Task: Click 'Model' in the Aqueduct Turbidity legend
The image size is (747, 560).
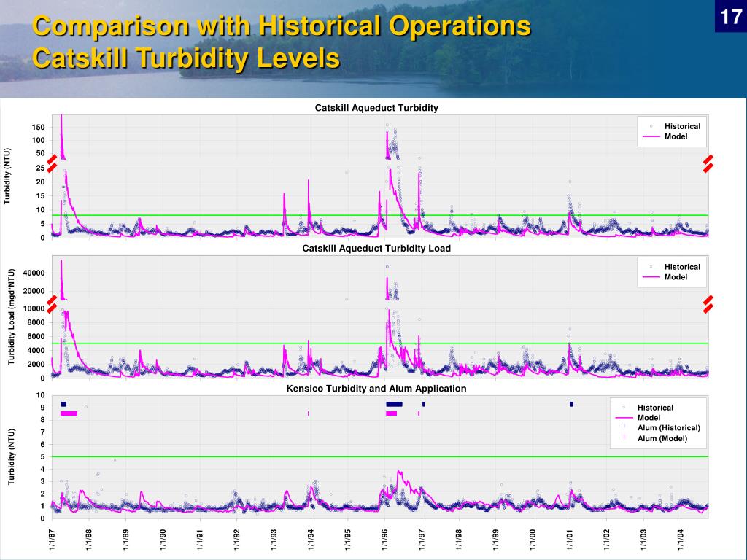Action: click(x=676, y=136)
